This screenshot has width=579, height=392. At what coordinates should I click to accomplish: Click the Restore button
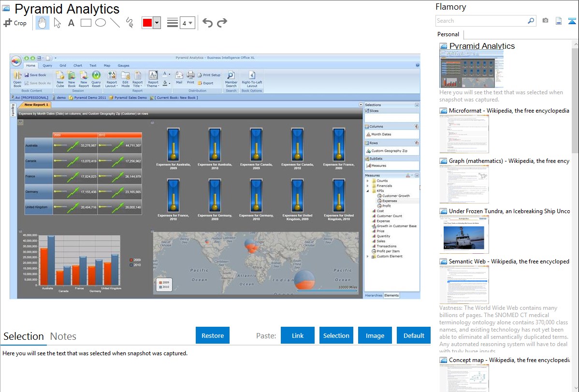point(213,335)
